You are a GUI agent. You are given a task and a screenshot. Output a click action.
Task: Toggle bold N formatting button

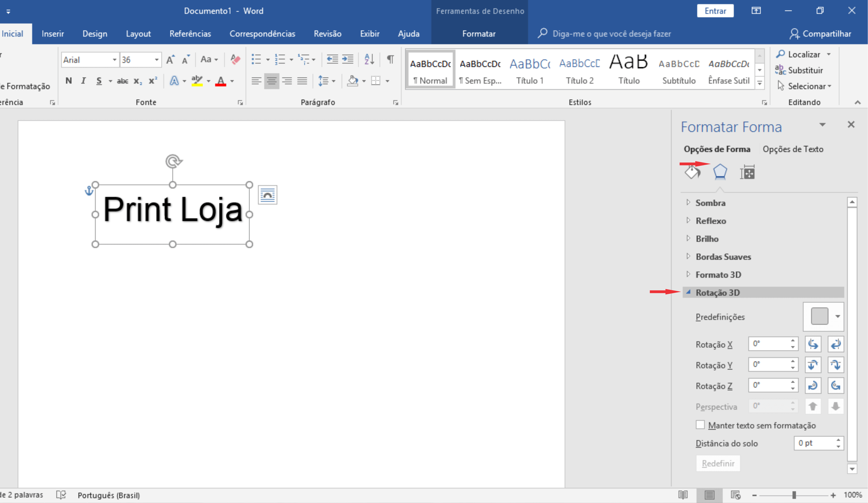69,81
